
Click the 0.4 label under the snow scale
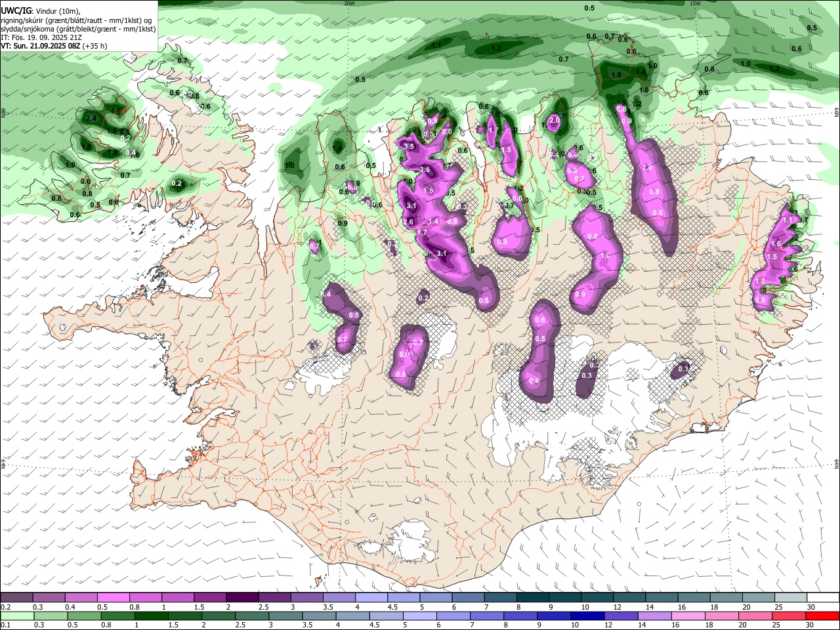tap(70, 607)
